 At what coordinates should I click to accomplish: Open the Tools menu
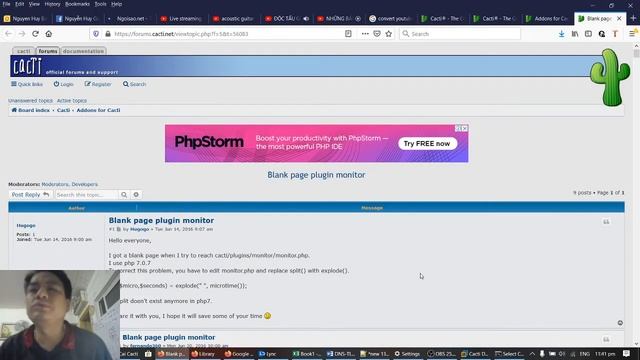pos(100,4)
